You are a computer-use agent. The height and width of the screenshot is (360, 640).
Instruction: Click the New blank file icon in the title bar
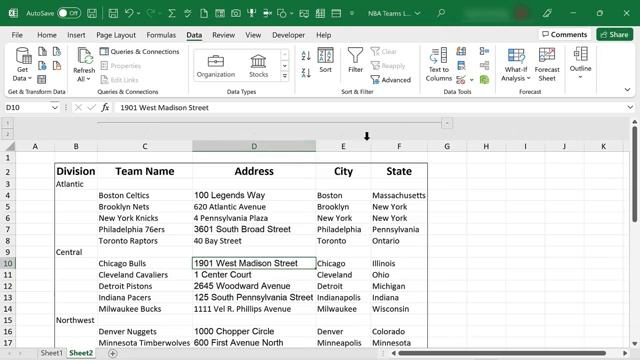[x=204, y=13]
